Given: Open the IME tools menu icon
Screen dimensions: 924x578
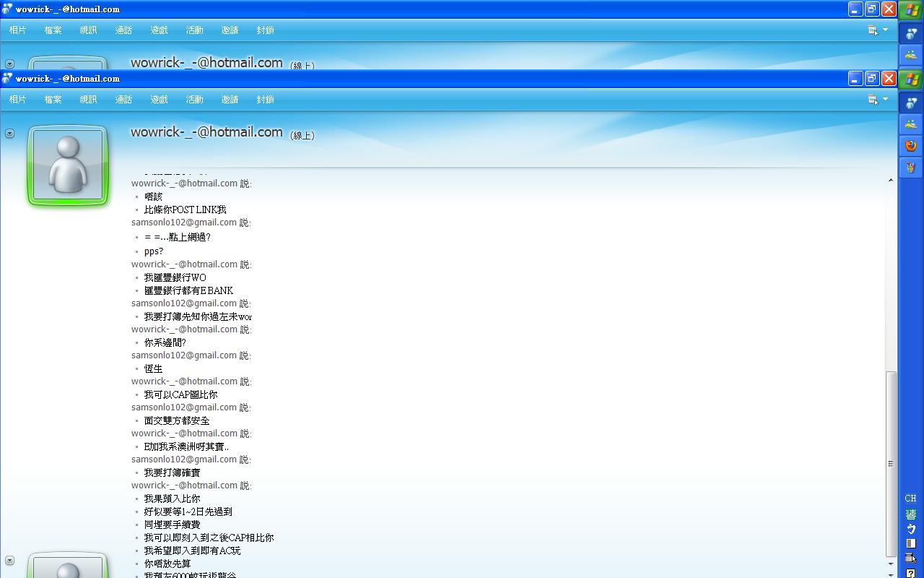Looking at the screenshot, I should 911,558.
